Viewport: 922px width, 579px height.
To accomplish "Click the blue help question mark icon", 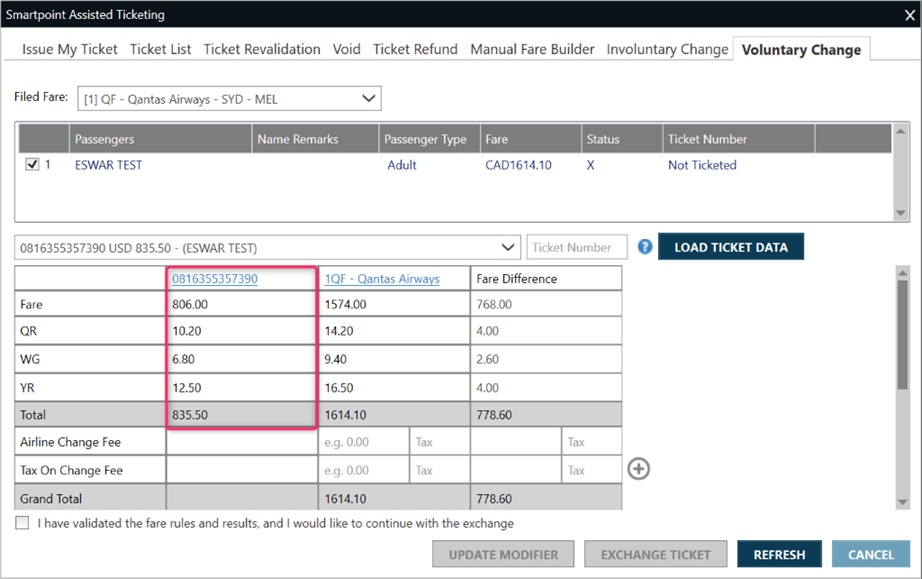I will pyautogui.click(x=645, y=247).
